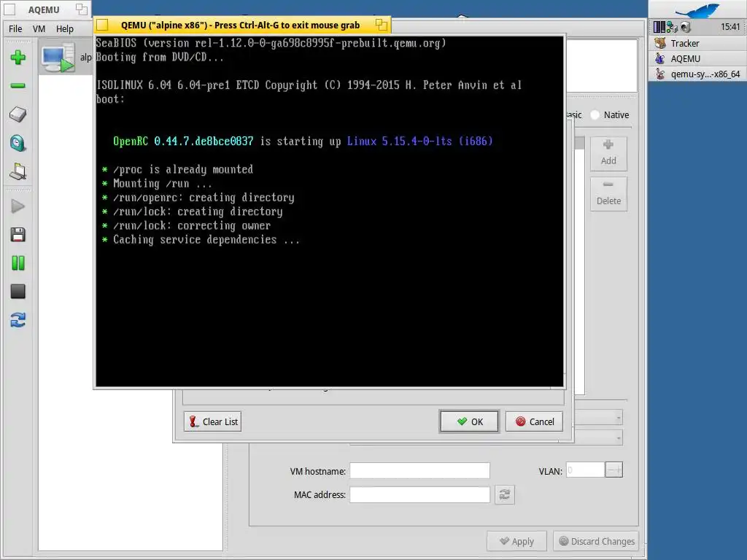
Task: Open the VM menu in AQEMU
Action: tap(39, 28)
